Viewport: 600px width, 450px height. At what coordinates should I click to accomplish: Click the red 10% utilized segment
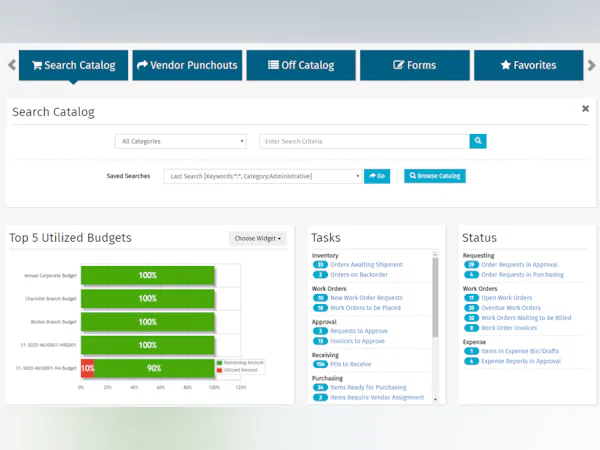[x=88, y=368]
